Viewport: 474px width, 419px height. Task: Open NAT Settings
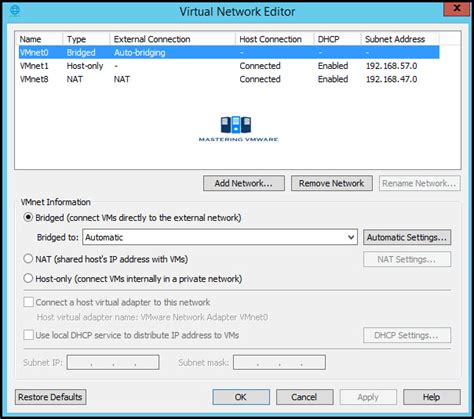pyautogui.click(x=407, y=259)
